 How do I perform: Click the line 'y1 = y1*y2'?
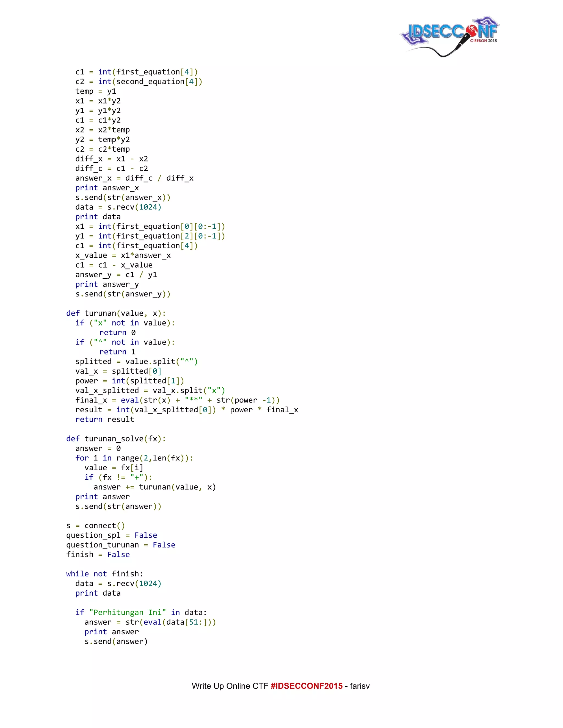coord(98,111)
